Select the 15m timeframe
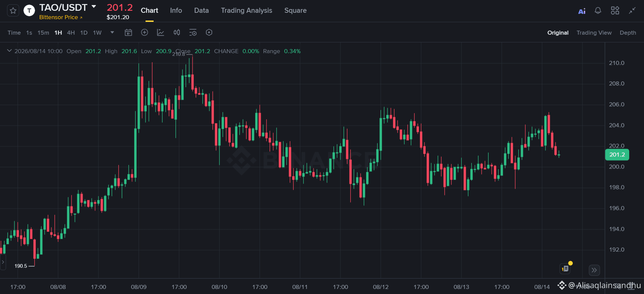This screenshot has height=294, width=644. tap(43, 33)
